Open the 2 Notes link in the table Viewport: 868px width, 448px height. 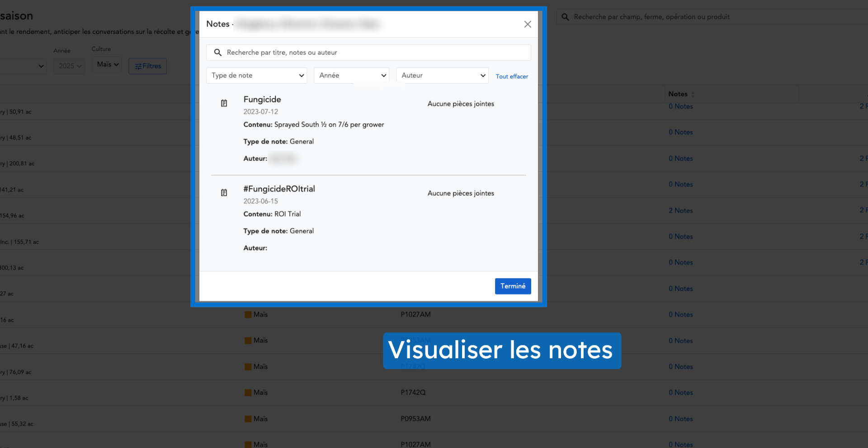click(x=680, y=210)
